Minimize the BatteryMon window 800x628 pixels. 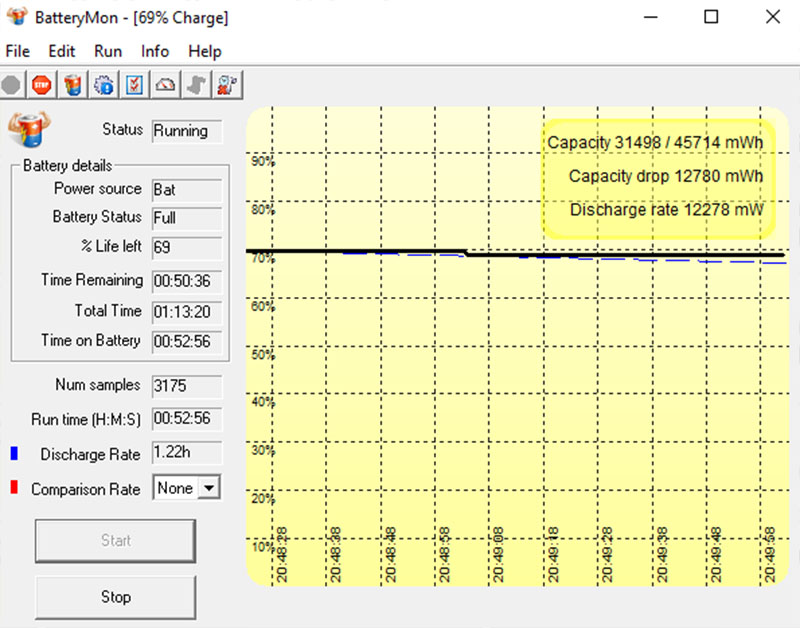pos(651,17)
